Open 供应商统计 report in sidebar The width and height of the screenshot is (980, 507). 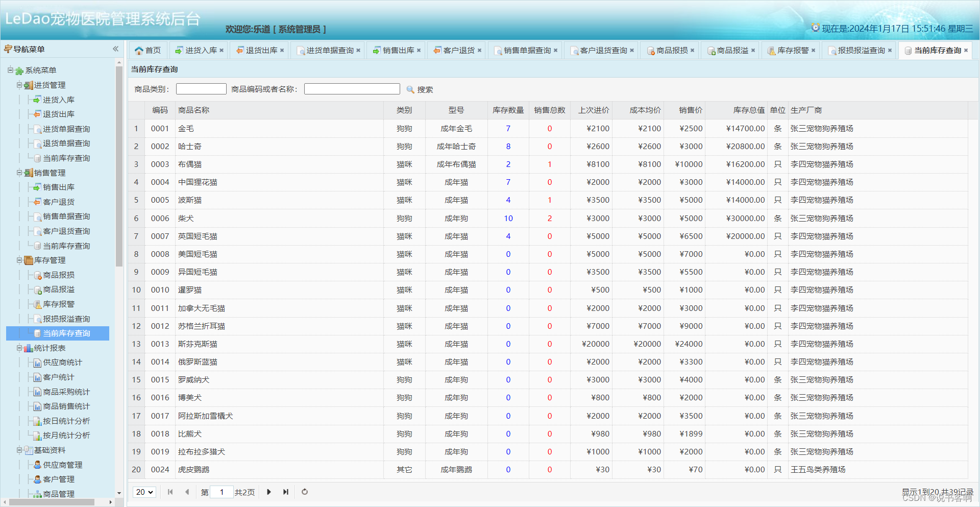[62, 363]
